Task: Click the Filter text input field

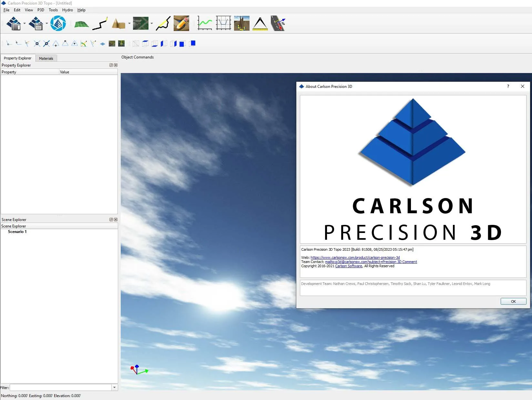Action: (61, 387)
